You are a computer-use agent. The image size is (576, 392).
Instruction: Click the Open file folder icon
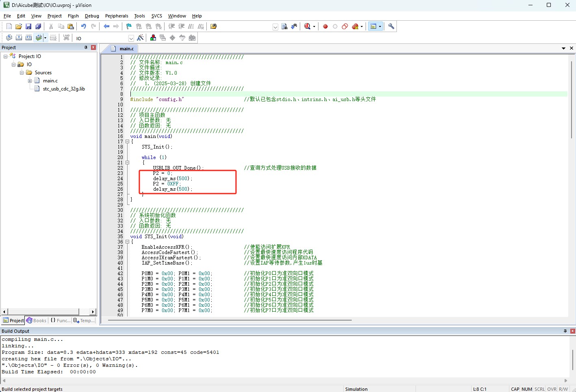click(19, 26)
